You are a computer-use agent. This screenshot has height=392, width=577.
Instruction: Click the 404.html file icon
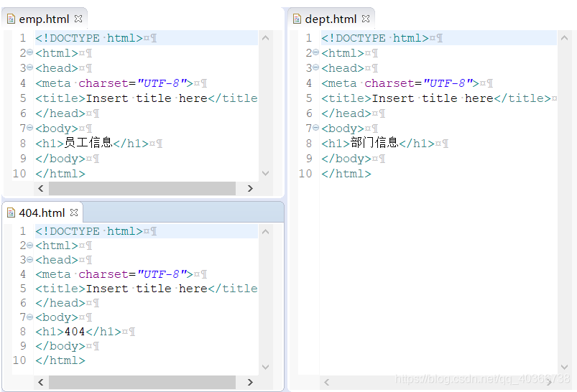point(11,213)
